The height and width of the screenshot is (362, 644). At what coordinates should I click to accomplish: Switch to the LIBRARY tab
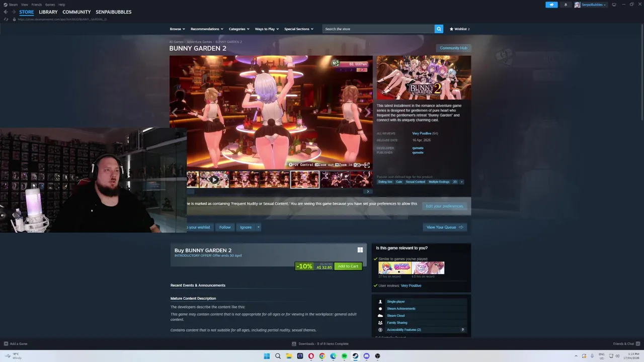[48, 12]
